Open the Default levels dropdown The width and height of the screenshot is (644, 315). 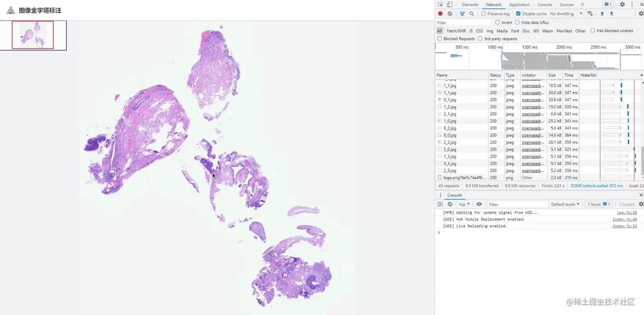click(x=565, y=204)
